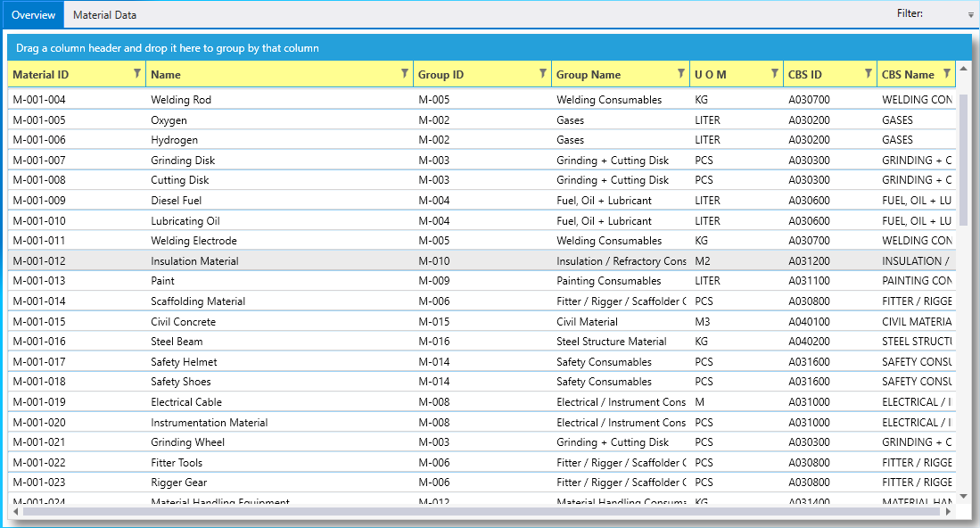Select the Cutting Disk name cell
This screenshot has height=528, width=980.
click(279, 180)
